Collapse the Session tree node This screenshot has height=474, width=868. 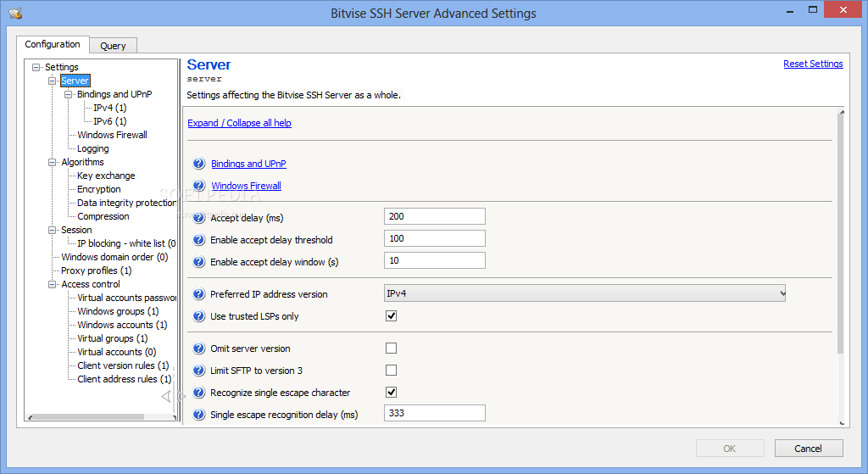click(x=52, y=230)
